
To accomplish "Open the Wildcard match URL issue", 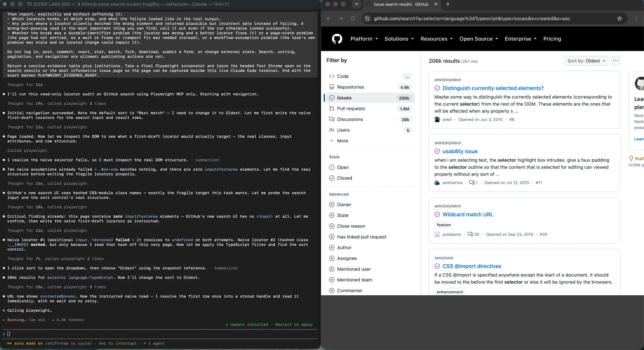I will point(468,214).
